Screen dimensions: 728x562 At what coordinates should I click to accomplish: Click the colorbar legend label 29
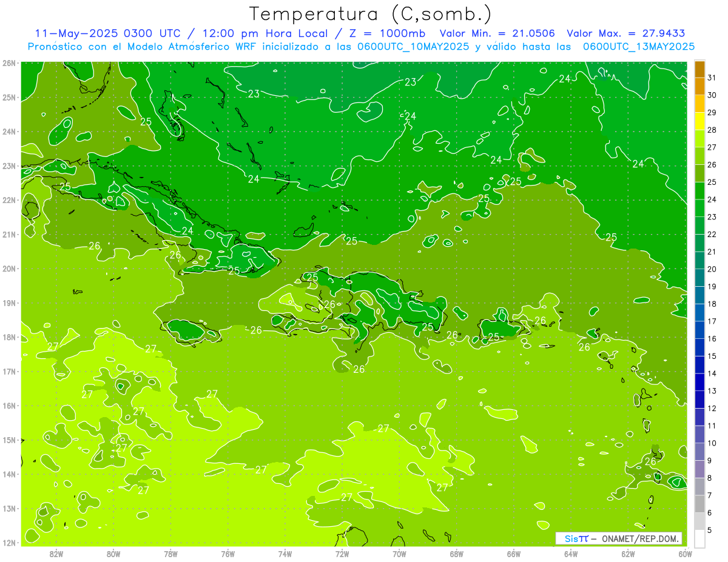point(712,113)
